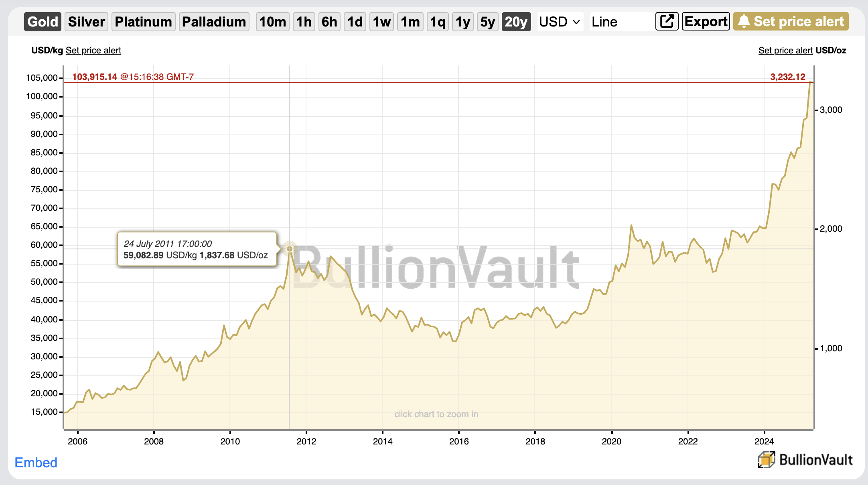Click USD/kg Set price alert link
This screenshot has width=868, height=485.
(x=93, y=50)
